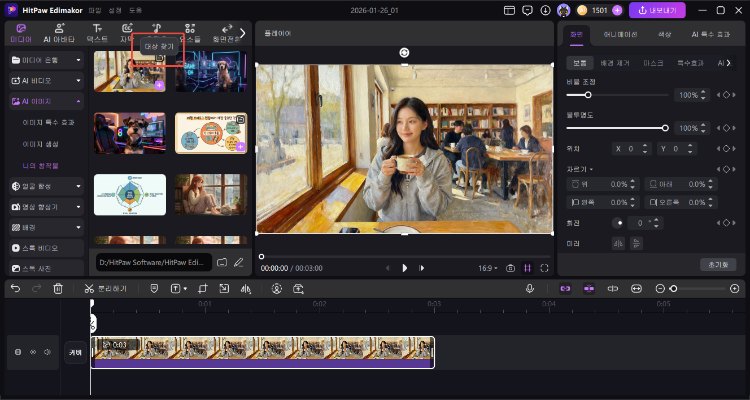Image resolution: width=750 pixels, height=400 pixels.
Task: Select the crop tool in timeline toolbar
Action: click(201, 288)
